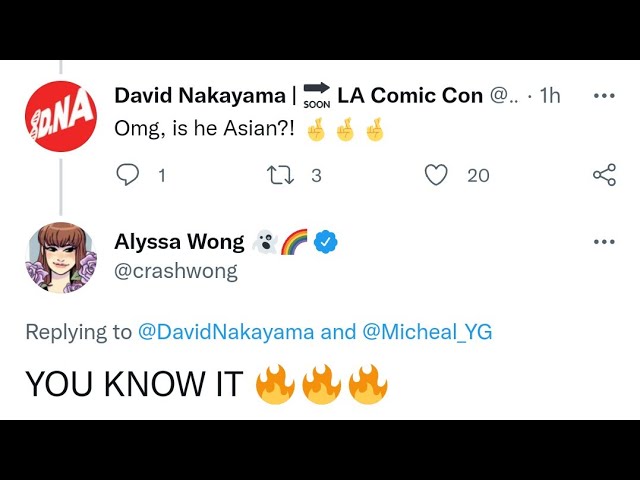Open more options for Alyssa Wong's tweet
Viewport: 640px width, 480px height.
[604, 242]
